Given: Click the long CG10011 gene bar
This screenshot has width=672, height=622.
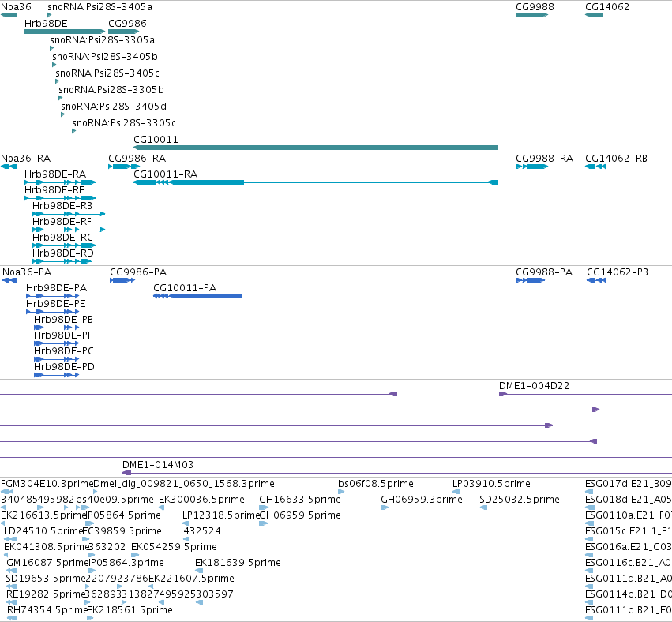Looking at the screenshot, I should 316,148.
